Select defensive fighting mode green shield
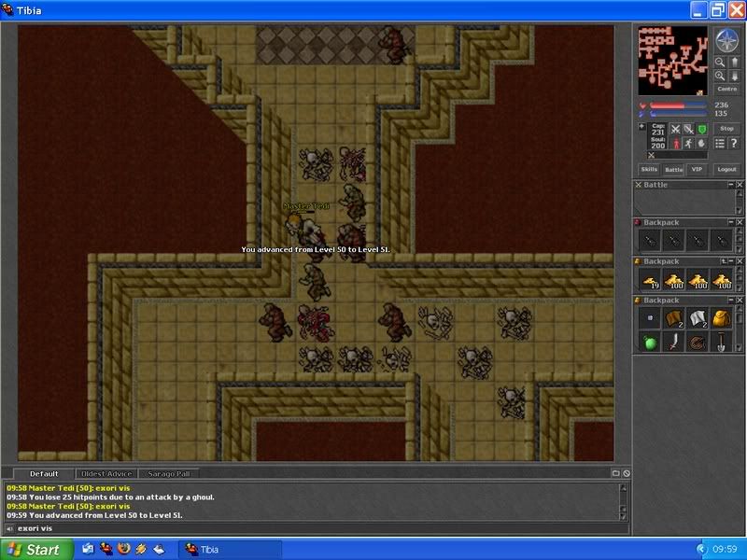 [702, 129]
